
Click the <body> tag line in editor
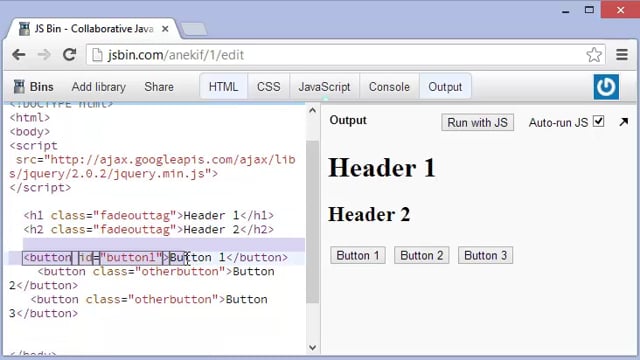coord(29,132)
